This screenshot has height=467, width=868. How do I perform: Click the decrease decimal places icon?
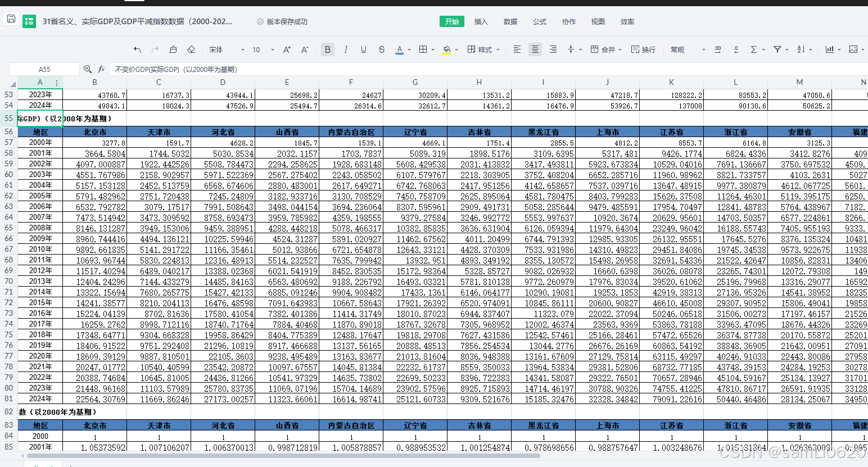pos(736,49)
